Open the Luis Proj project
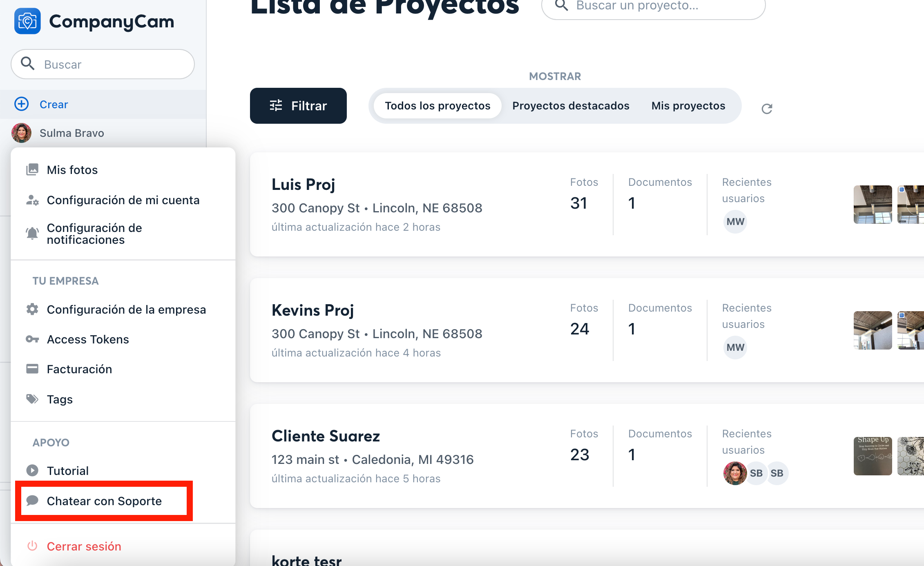Screen dimensions: 924x566 (303, 185)
